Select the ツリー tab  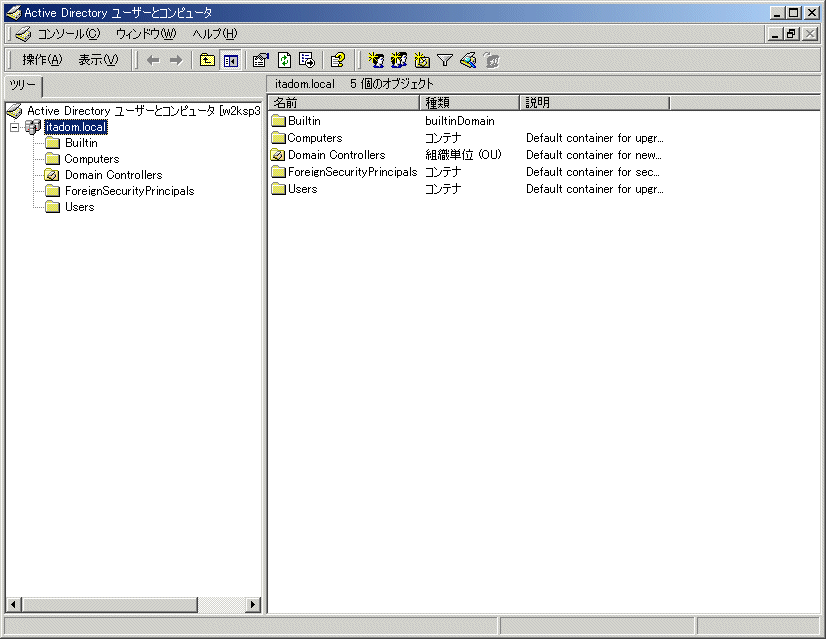pos(23,85)
